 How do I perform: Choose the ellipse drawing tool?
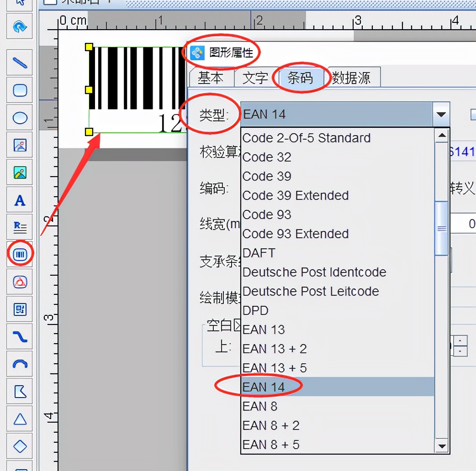19,118
